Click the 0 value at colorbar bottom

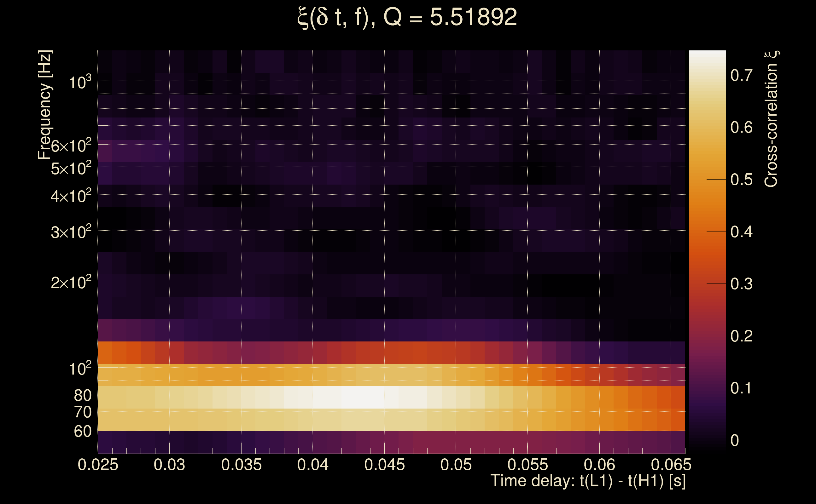click(x=735, y=440)
